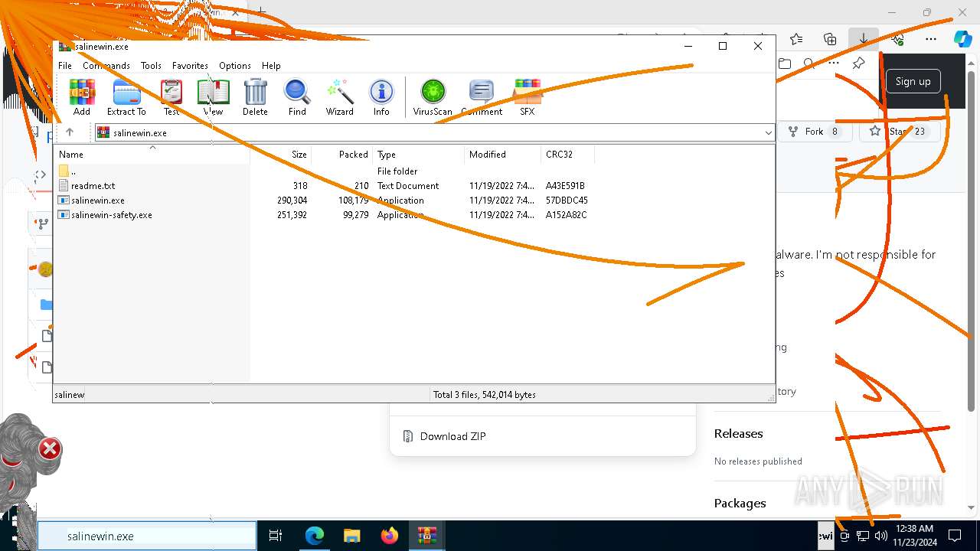Sort by Modified column header
This screenshot has height=551, width=980.
pyautogui.click(x=502, y=155)
